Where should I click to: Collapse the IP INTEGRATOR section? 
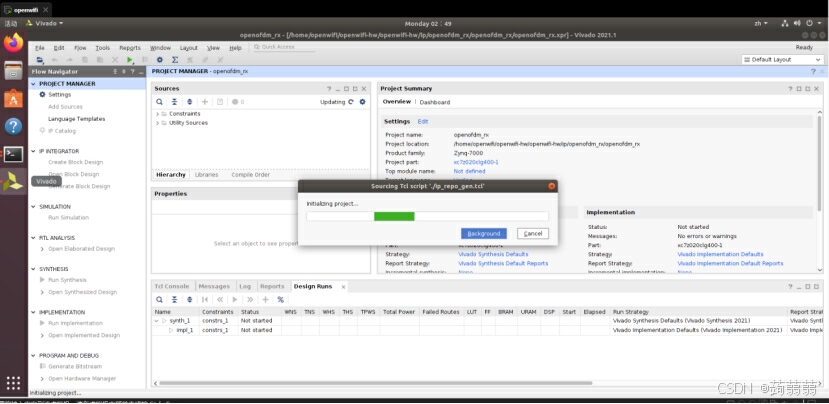[34, 151]
